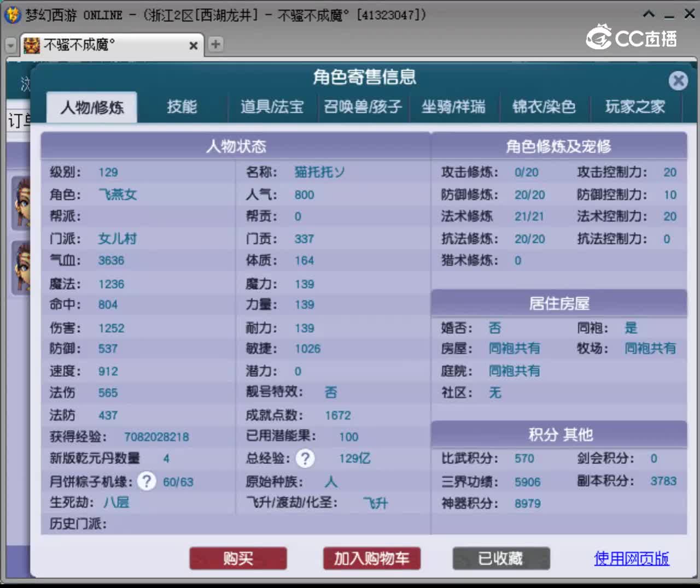The image size is (700, 588).
Task: Click the 购买 button
Action: (x=238, y=558)
